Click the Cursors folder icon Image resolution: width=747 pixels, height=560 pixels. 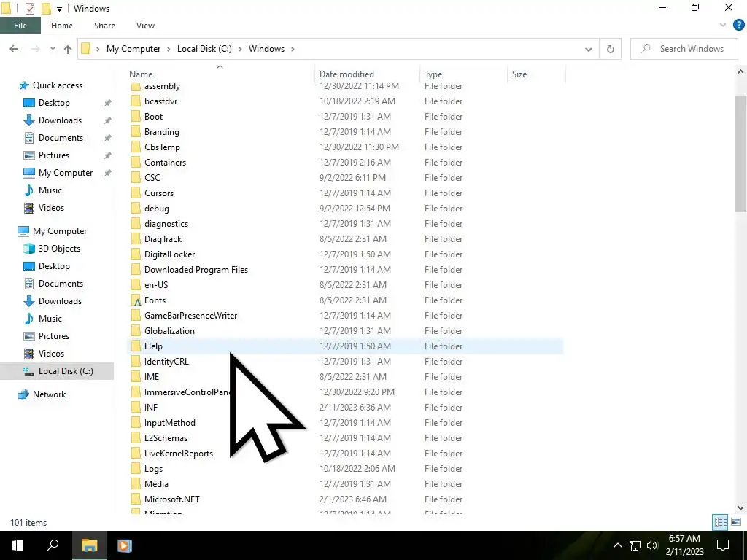[x=136, y=192]
